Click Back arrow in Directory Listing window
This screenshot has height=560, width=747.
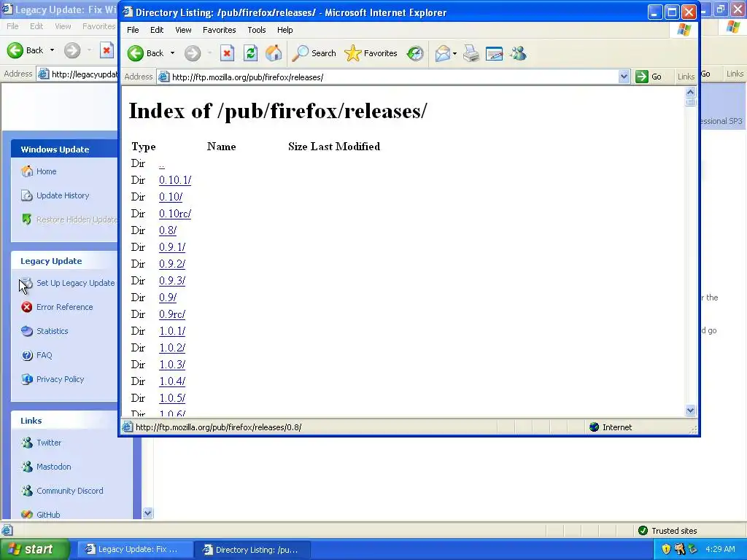[x=136, y=53]
